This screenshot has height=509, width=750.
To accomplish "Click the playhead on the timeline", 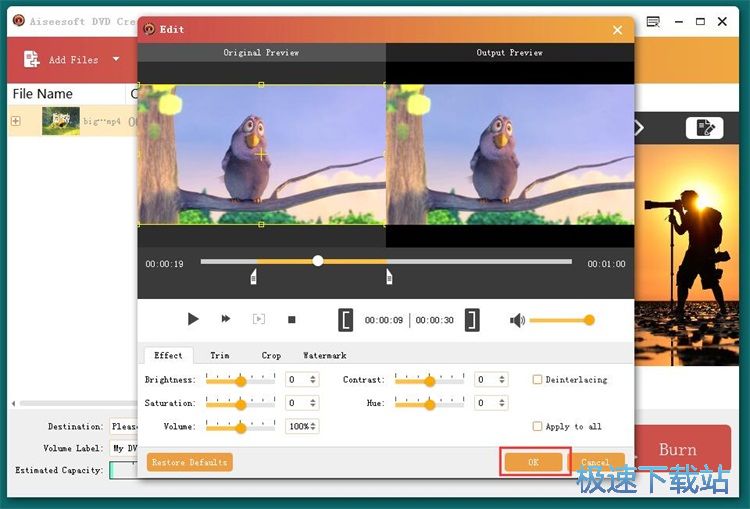I will [318, 261].
